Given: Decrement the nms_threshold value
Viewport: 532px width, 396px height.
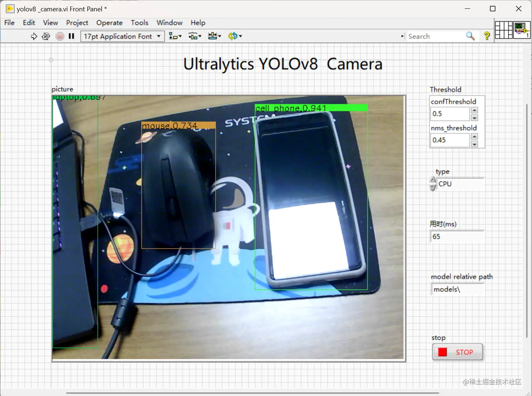Looking at the screenshot, I should pos(474,144).
